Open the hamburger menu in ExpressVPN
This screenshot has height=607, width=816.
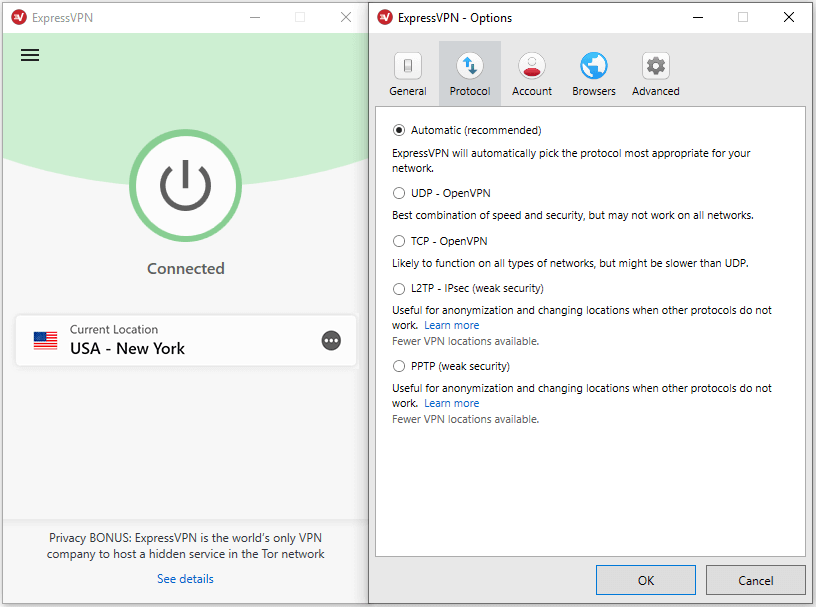(x=30, y=55)
